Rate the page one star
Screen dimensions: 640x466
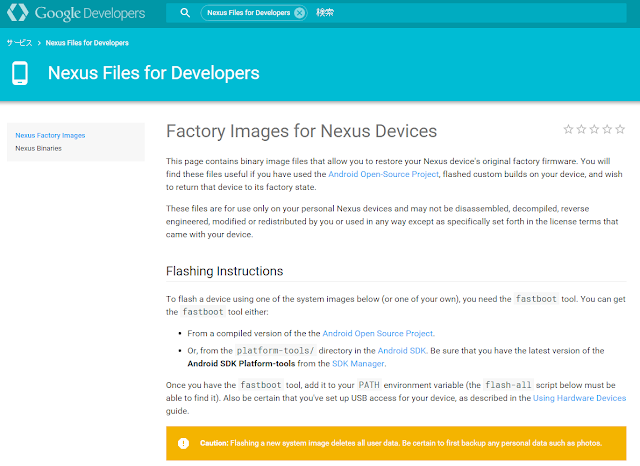[568, 129]
